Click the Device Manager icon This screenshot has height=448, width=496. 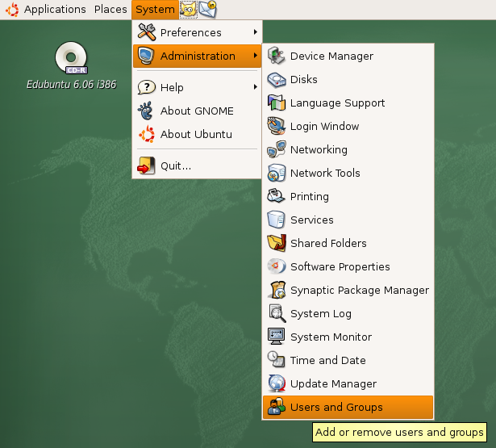(277, 57)
